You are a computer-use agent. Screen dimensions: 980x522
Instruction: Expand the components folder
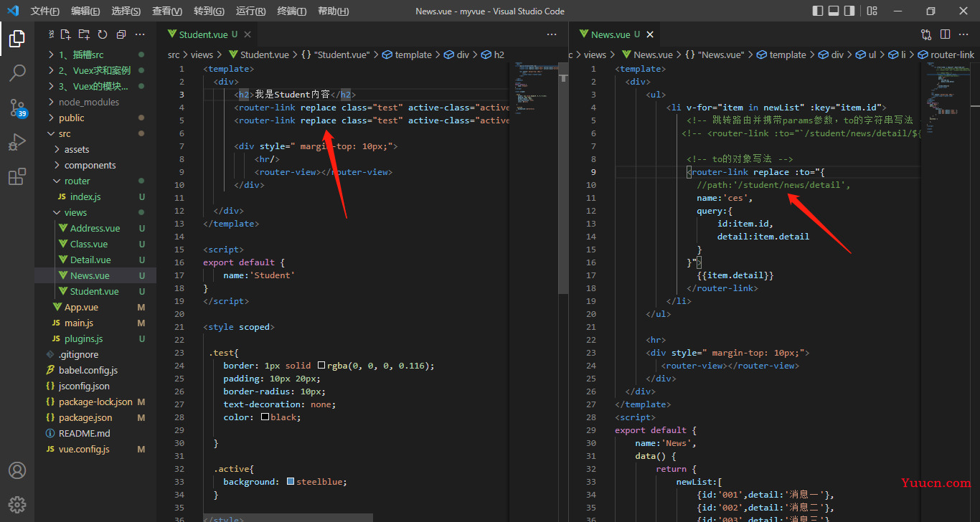tap(95, 165)
